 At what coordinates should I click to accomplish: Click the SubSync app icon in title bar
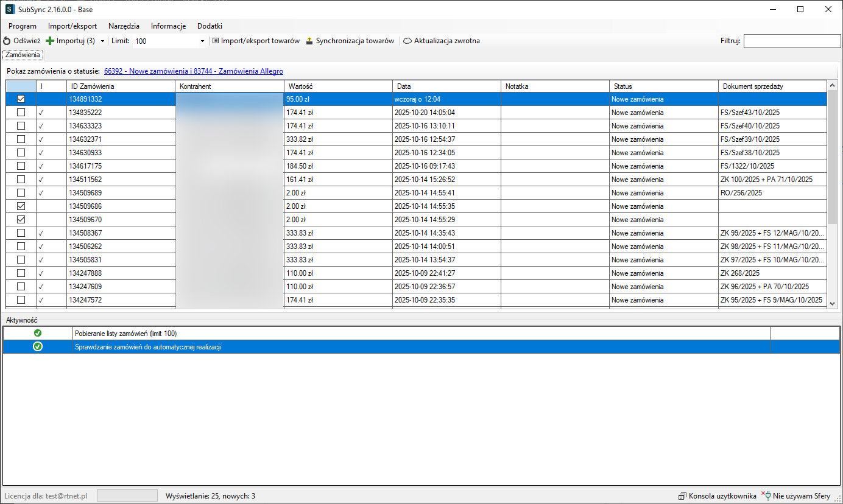(10, 9)
